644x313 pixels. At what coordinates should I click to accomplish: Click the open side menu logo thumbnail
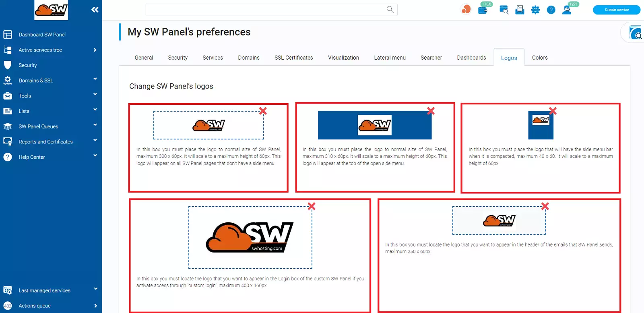[374, 125]
